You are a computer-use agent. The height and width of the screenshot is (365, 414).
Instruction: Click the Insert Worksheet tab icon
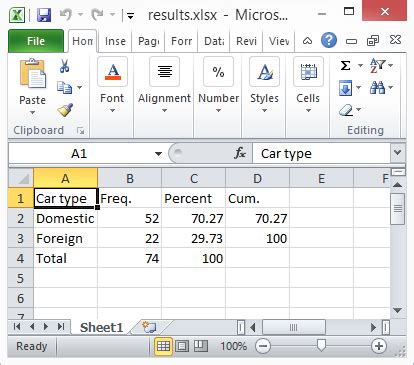click(149, 327)
